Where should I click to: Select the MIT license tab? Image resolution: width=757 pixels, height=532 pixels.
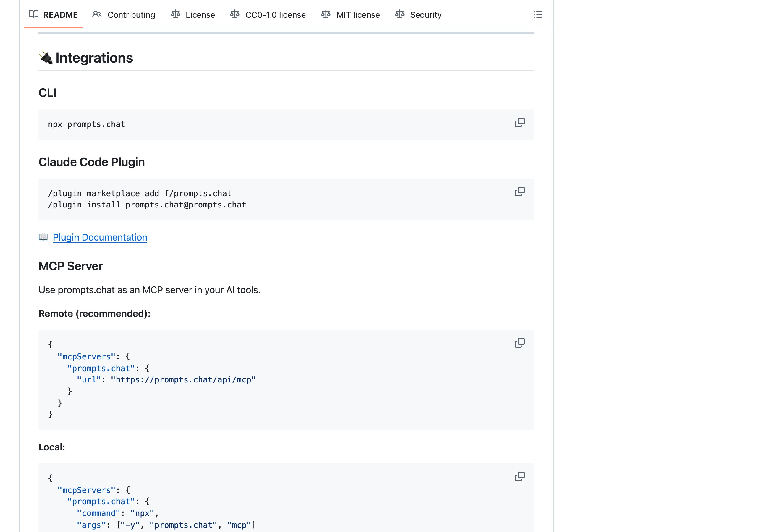click(350, 14)
